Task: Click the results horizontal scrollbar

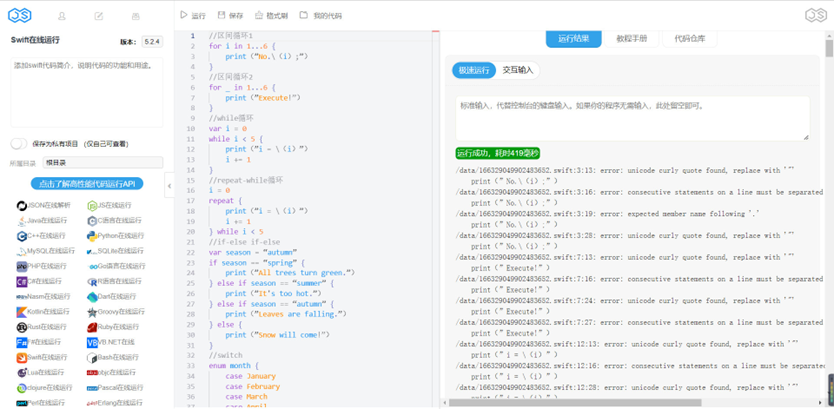Action: pos(575,403)
